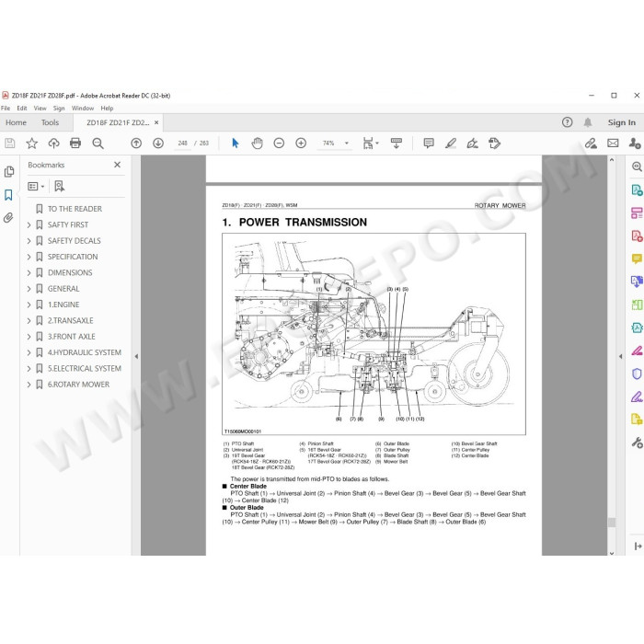This screenshot has height=644, width=644.
Task: Open the notifications bell
Action: pyautogui.click(x=588, y=122)
